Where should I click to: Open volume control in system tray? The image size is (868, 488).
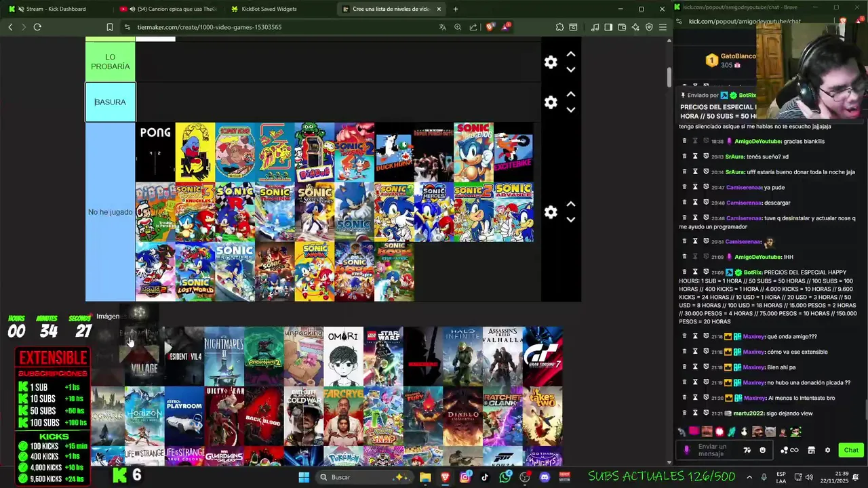click(810, 477)
